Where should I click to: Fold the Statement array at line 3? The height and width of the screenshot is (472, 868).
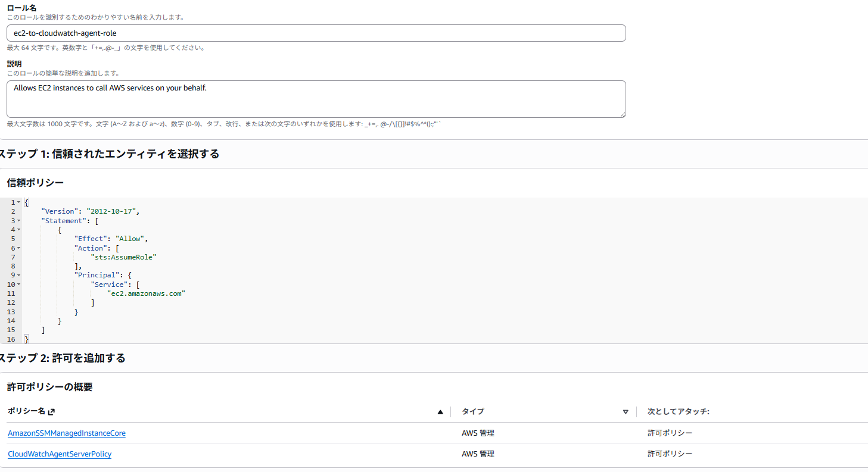pos(18,221)
